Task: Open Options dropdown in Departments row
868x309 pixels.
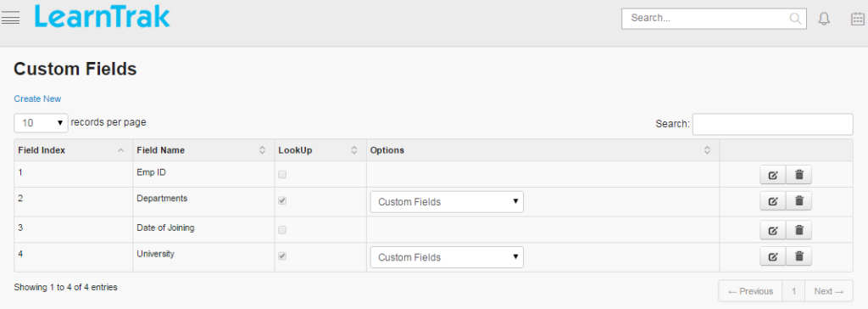Action: pyautogui.click(x=447, y=202)
